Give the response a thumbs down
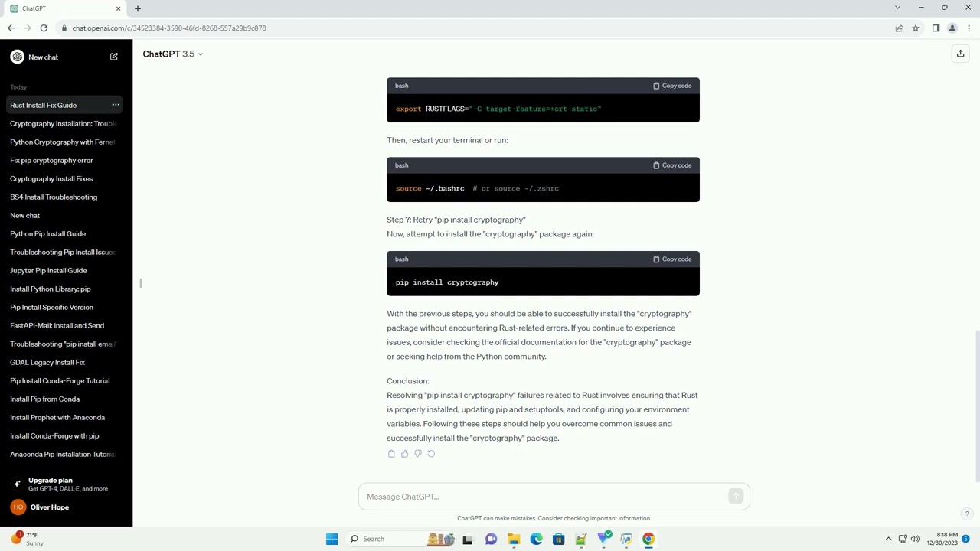Image resolution: width=980 pixels, height=551 pixels. [417, 454]
